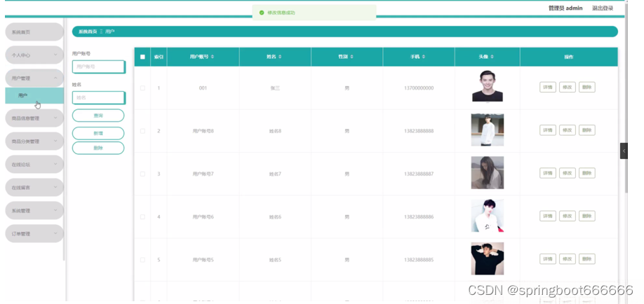644x304 pixels.
Task: Expand 商品分类管理 sidebar menu
Action: coord(34,141)
